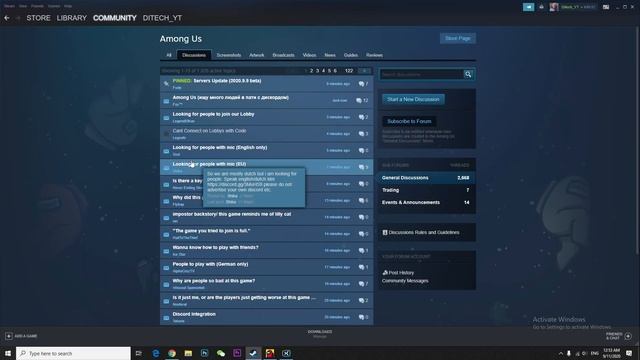Open the LIBRARY section
This screenshot has width=640, height=360.
click(x=72, y=18)
